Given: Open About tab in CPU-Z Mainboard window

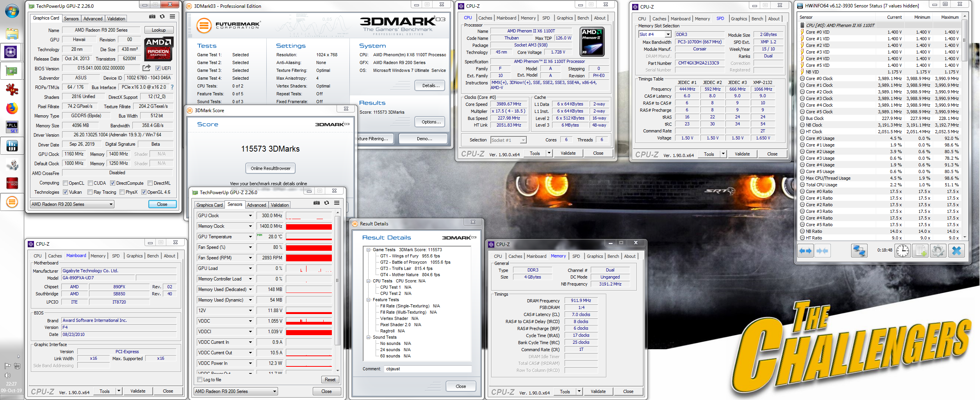Looking at the screenshot, I should 169,256.
